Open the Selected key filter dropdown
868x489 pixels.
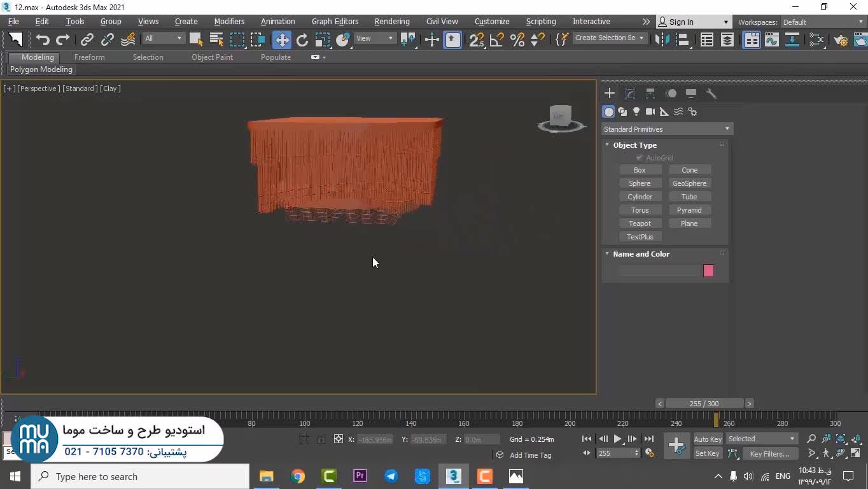click(762, 439)
